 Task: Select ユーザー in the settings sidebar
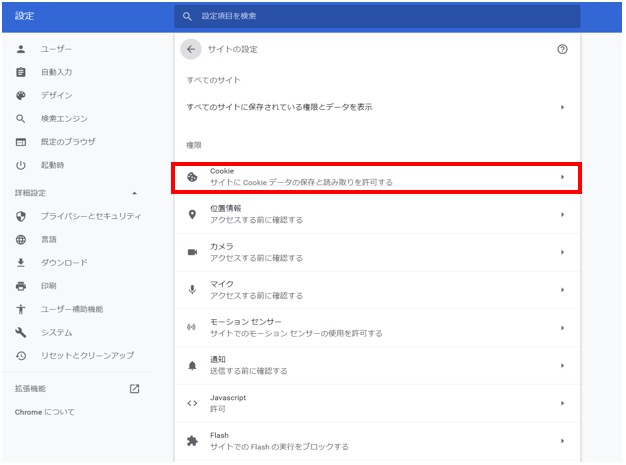56,49
